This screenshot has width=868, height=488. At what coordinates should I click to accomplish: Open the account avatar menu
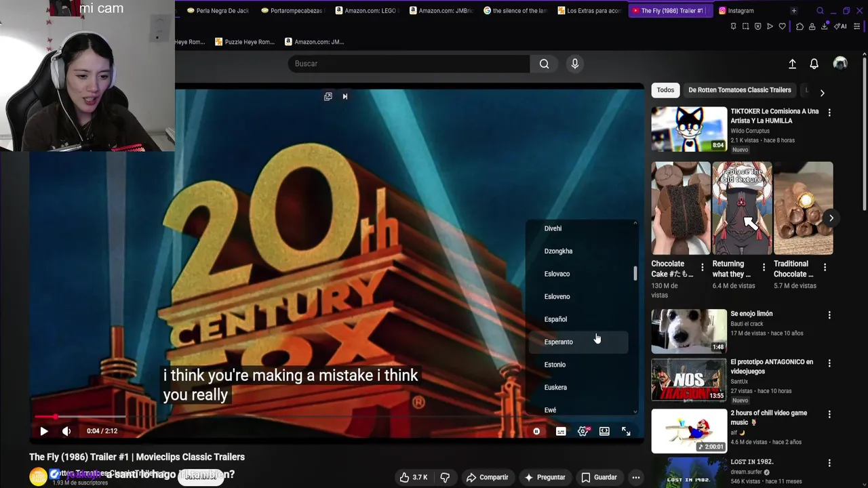840,63
